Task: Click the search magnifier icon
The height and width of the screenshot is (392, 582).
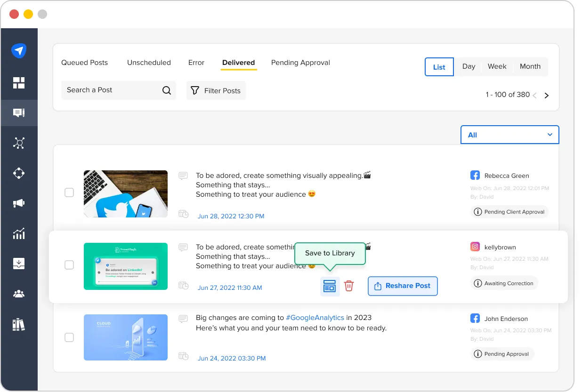Action: pyautogui.click(x=167, y=90)
